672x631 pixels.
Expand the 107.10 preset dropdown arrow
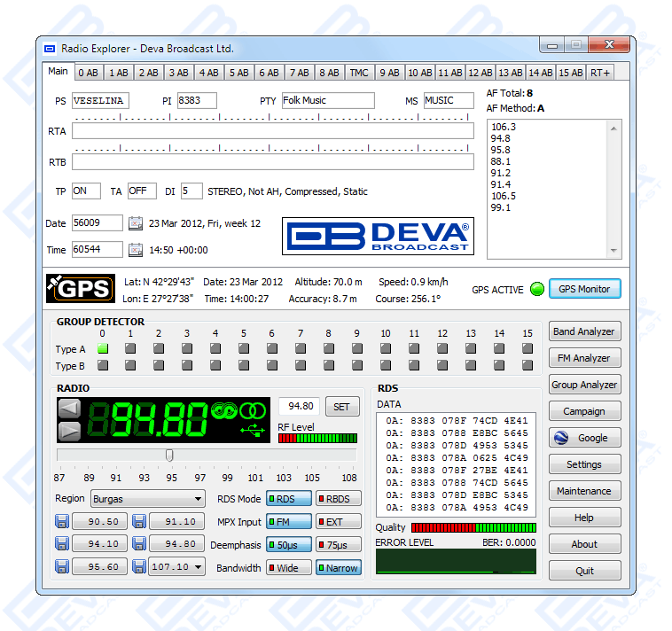(x=197, y=567)
